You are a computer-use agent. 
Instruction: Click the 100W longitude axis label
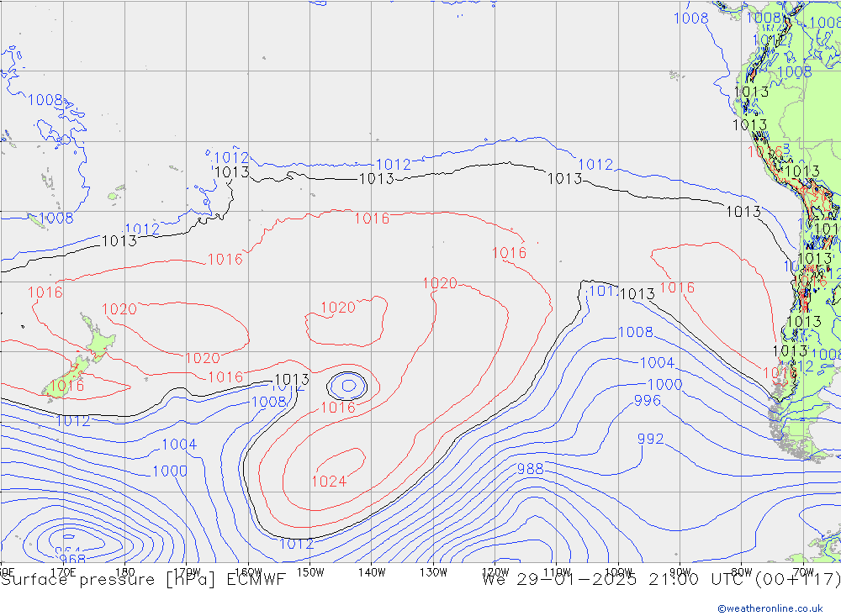coord(618,572)
